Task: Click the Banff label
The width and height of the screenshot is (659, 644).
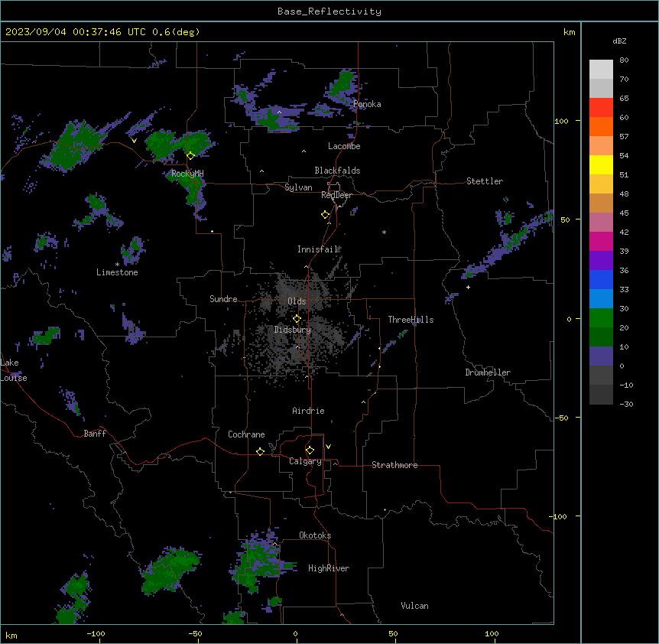Action: [x=95, y=434]
